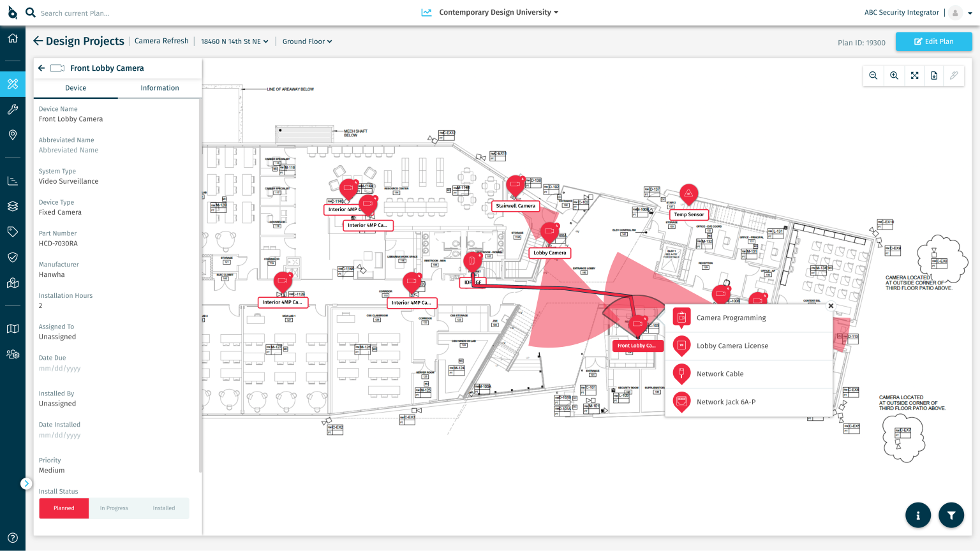Set install status to In Progress
The height and width of the screenshot is (551, 980).
[114, 508]
